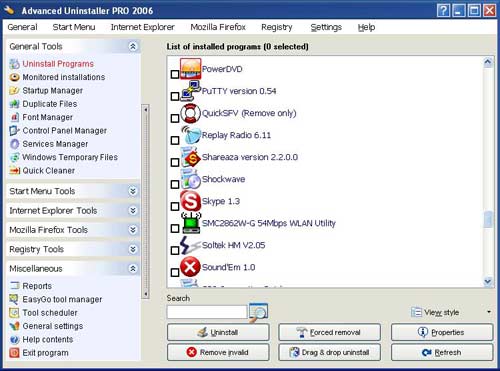Click the Font Manager icon
The image size is (500, 371).
coord(14,117)
